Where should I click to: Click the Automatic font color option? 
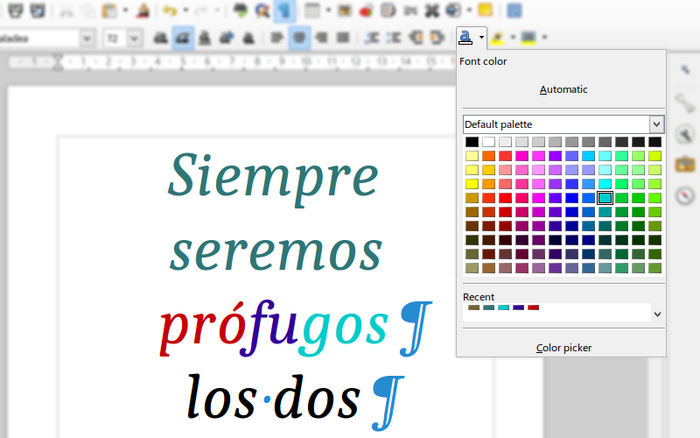click(563, 89)
